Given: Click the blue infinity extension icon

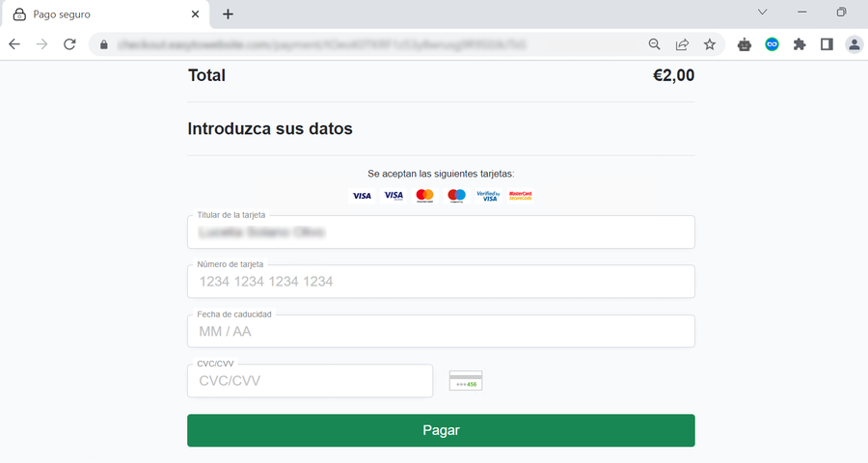Looking at the screenshot, I should 772,44.
